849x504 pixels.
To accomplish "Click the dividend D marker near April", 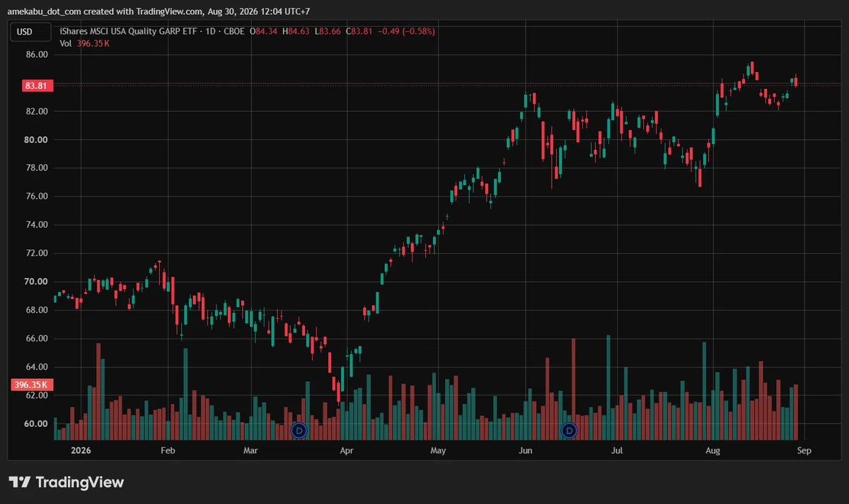I will 299,430.
